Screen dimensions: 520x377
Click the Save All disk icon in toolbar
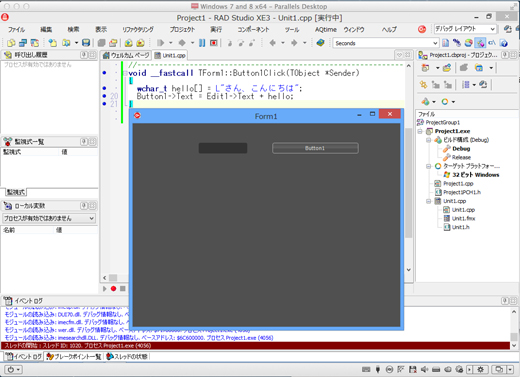pos(86,43)
